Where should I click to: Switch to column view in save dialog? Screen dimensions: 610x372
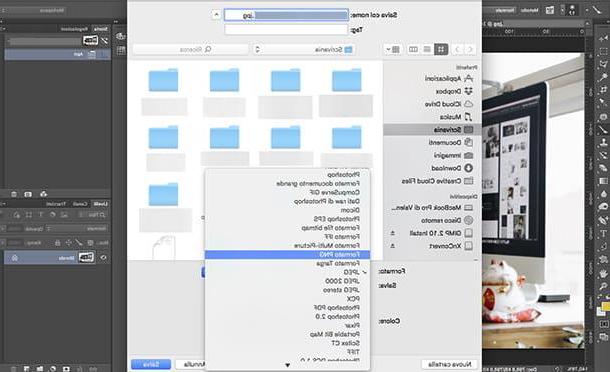point(413,49)
